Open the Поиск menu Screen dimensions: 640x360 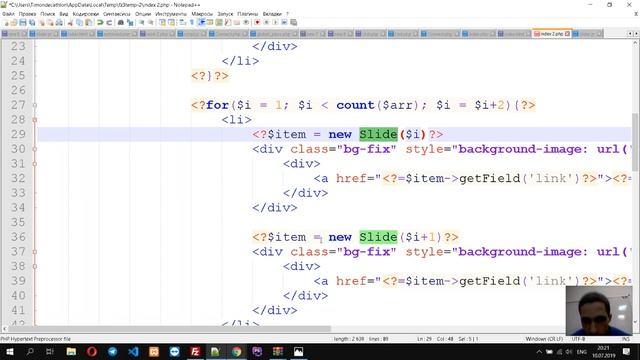pyautogui.click(x=47, y=14)
